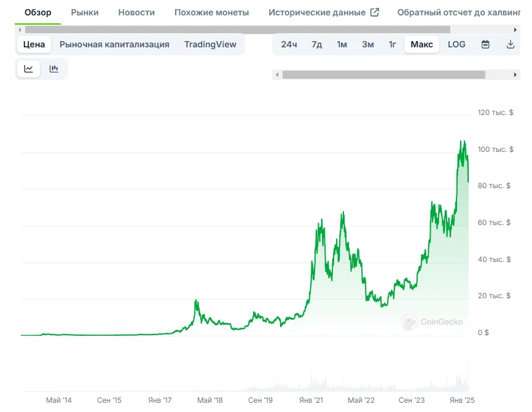Click right arrow of range scrollbar
Screen dimensions: 532x412
(515, 74)
